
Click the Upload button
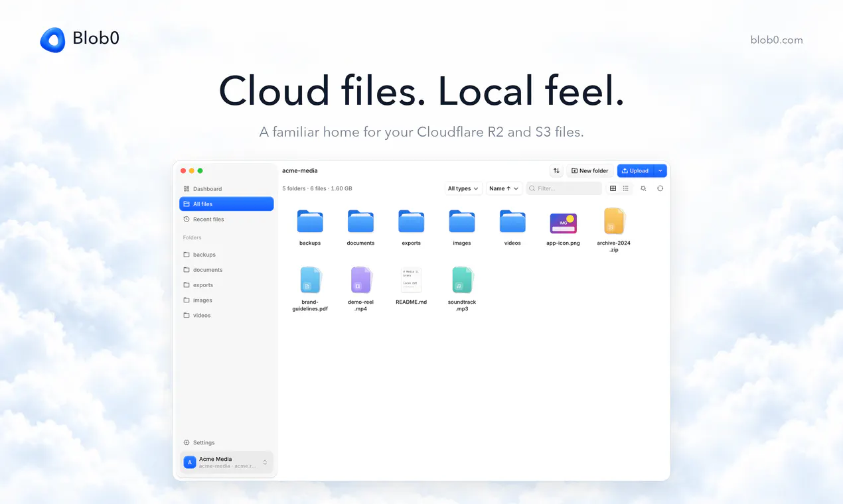click(x=635, y=170)
